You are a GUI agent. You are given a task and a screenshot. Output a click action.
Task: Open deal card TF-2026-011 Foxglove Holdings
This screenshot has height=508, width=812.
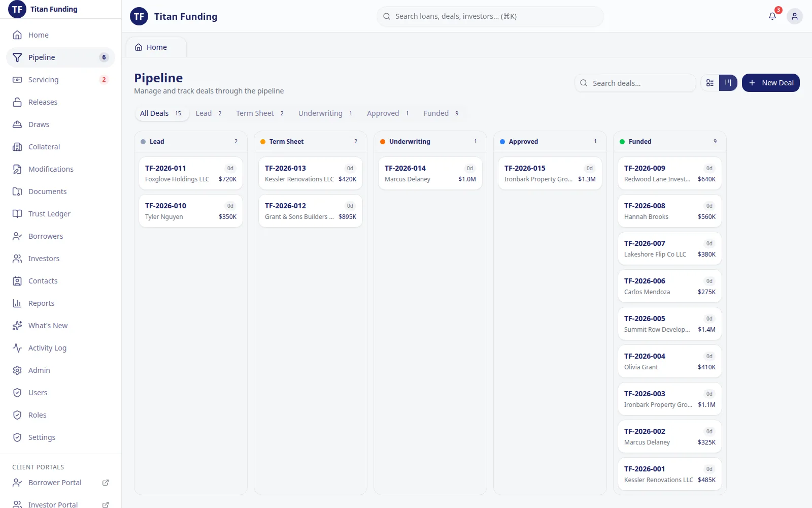click(x=191, y=173)
